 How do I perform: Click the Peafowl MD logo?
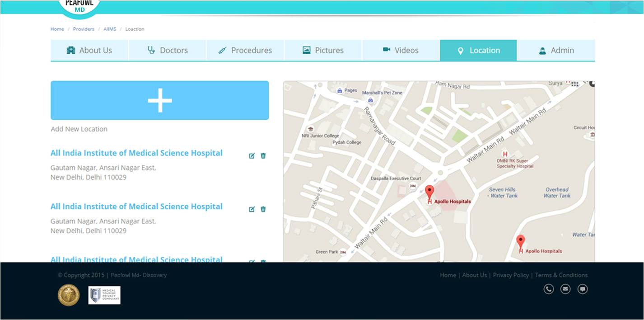[x=79, y=8]
